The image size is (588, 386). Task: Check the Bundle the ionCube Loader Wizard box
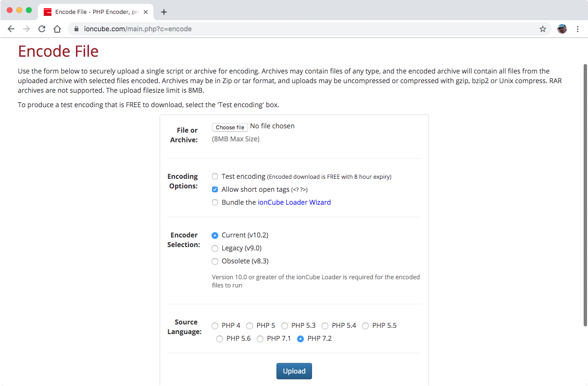pyautogui.click(x=214, y=202)
